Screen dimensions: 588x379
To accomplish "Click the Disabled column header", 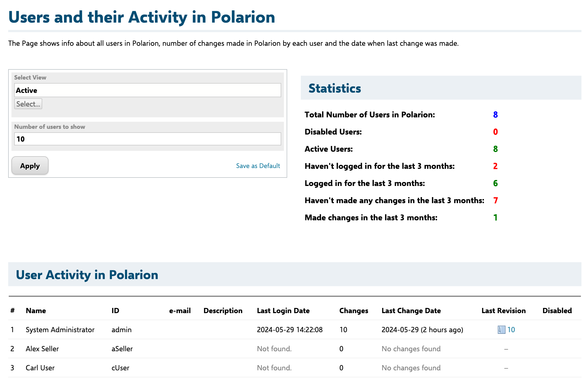I will point(557,311).
